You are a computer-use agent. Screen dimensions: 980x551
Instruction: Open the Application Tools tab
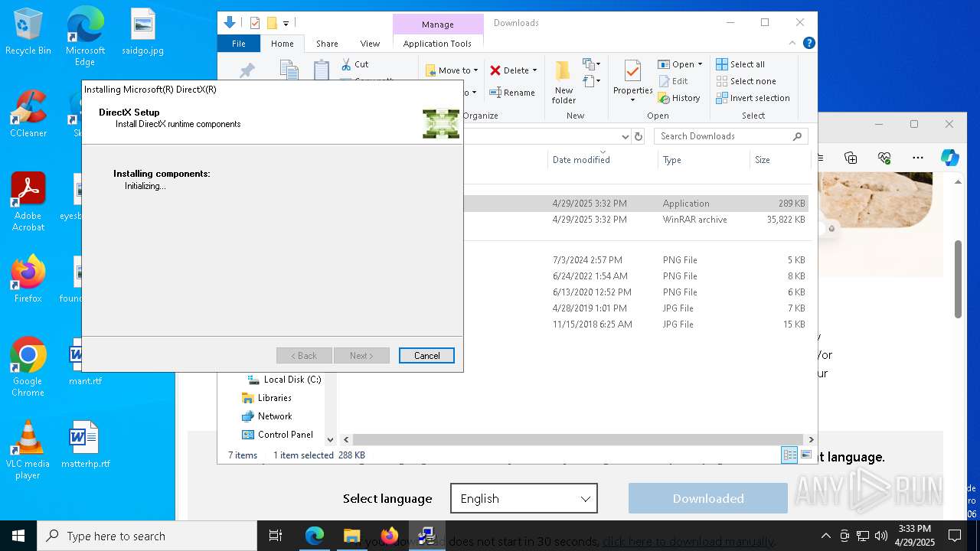(437, 44)
